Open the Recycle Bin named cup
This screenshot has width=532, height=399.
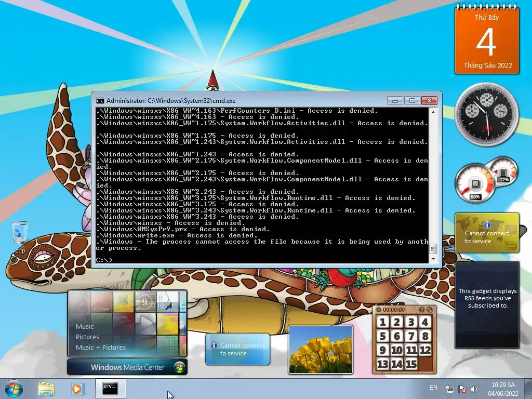point(20,237)
